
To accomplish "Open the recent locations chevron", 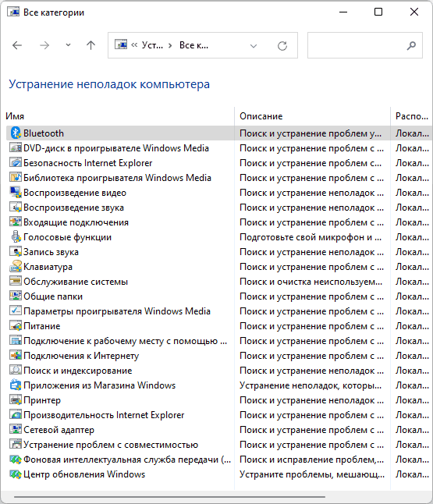I will tap(68, 45).
